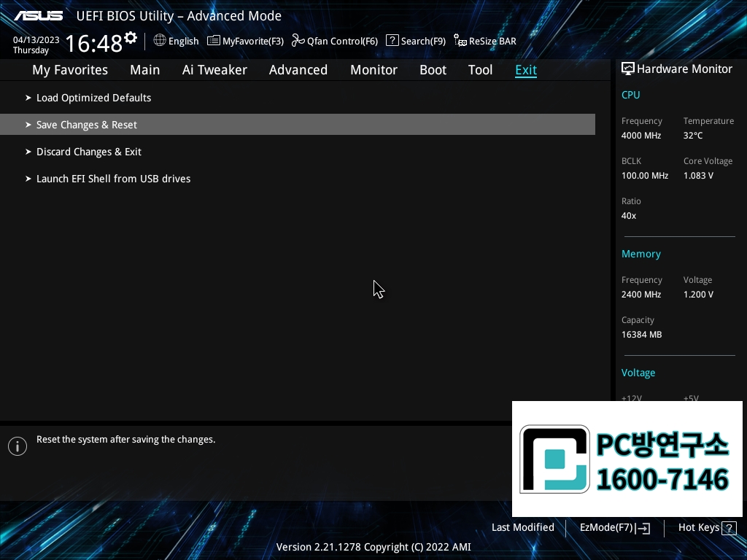Open Qfan Control(F6)
The image size is (747, 560).
[x=342, y=42]
